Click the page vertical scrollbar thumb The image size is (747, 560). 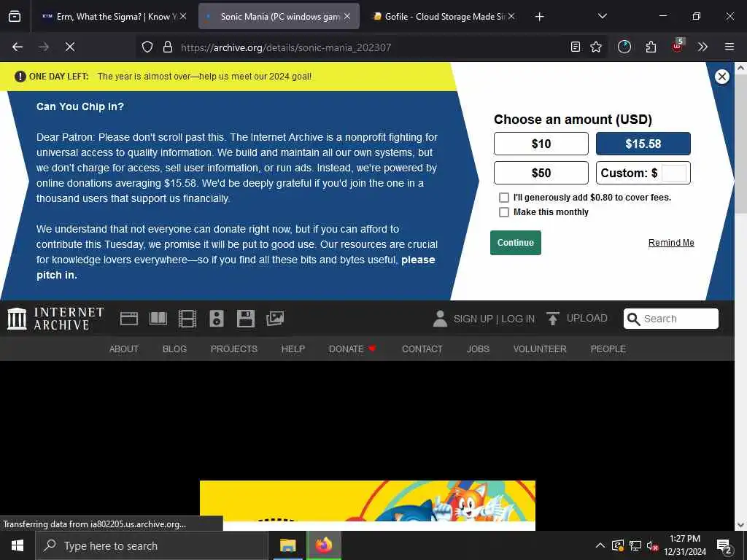[740, 144]
